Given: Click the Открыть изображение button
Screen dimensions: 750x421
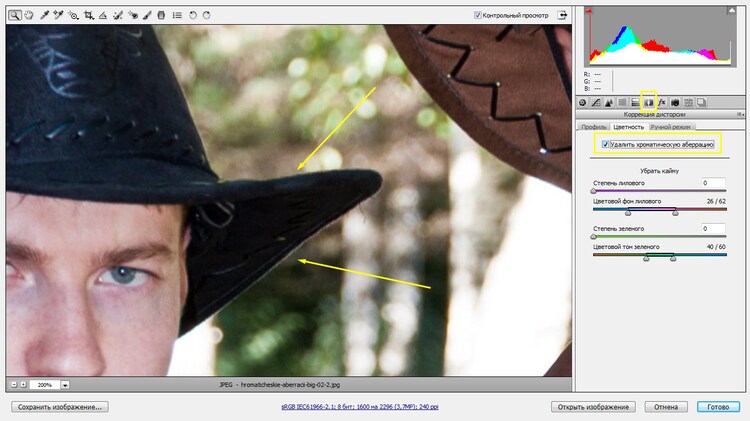Looking at the screenshot, I should coord(593,407).
